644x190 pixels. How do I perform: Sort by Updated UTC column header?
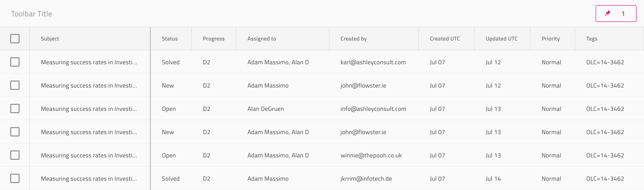(502, 39)
